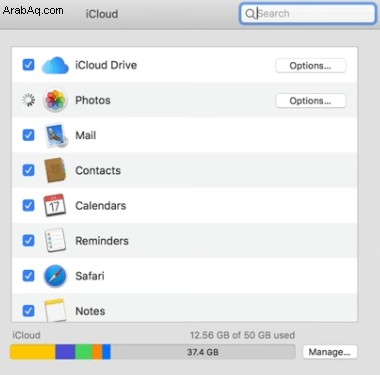Open Photos Options
This screenshot has width=380, height=375.
coord(311,101)
